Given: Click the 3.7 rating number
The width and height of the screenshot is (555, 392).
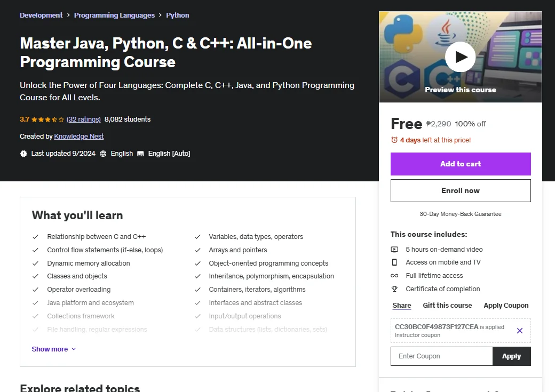Looking at the screenshot, I should [25, 119].
